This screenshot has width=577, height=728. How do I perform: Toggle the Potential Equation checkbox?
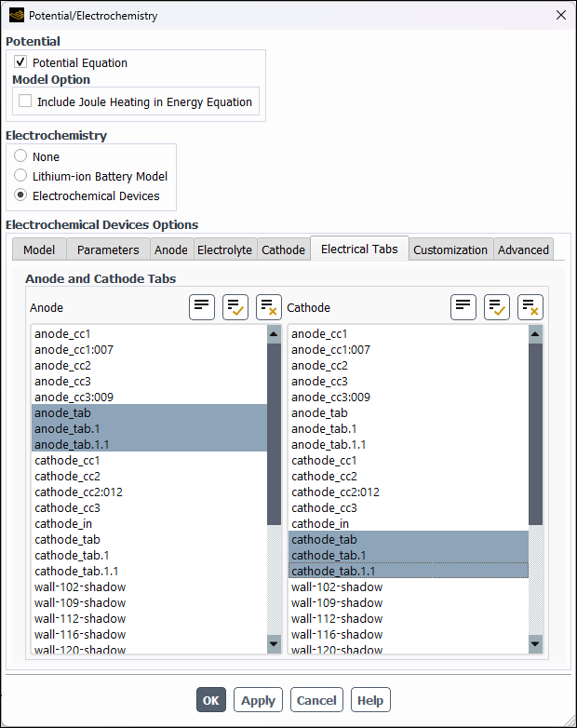coord(20,61)
